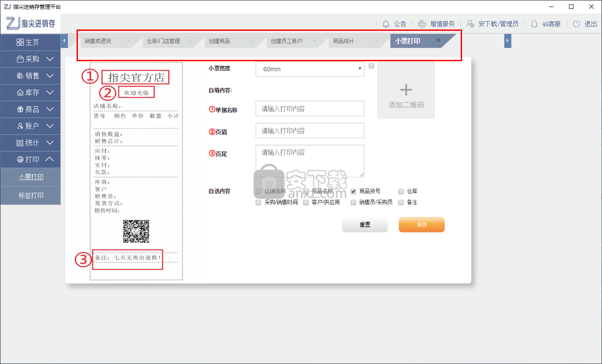This screenshot has height=364, width=602.
Task: Click the 商品 gift icon
Action: pyautogui.click(x=20, y=109)
